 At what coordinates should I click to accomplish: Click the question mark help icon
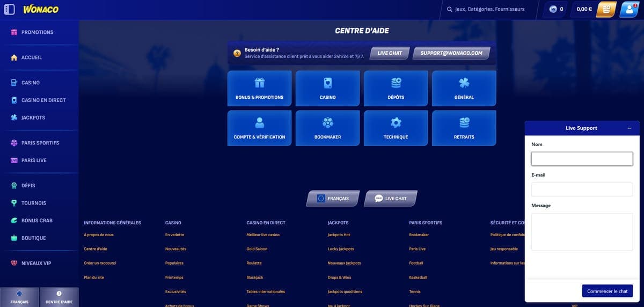237,53
